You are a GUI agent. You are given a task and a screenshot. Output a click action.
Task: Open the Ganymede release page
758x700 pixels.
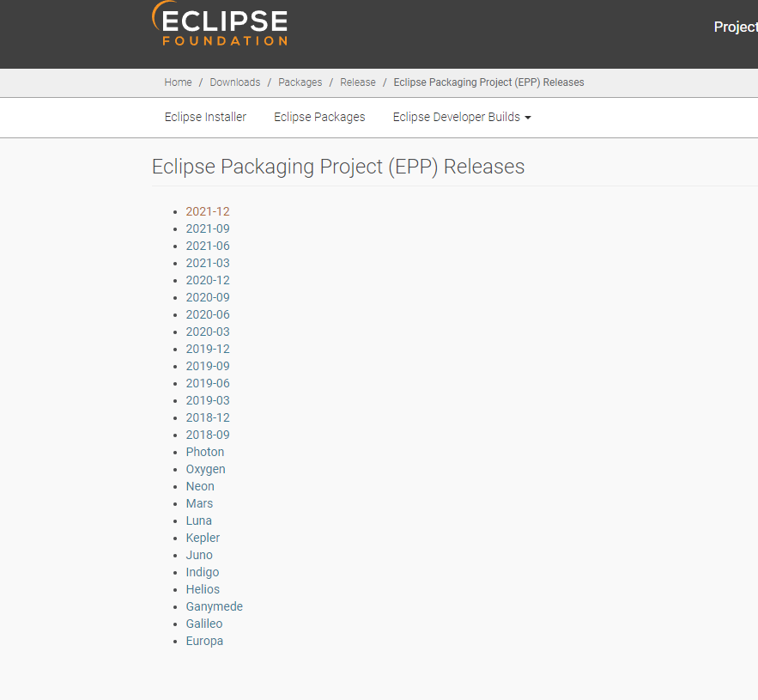[x=214, y=606]
